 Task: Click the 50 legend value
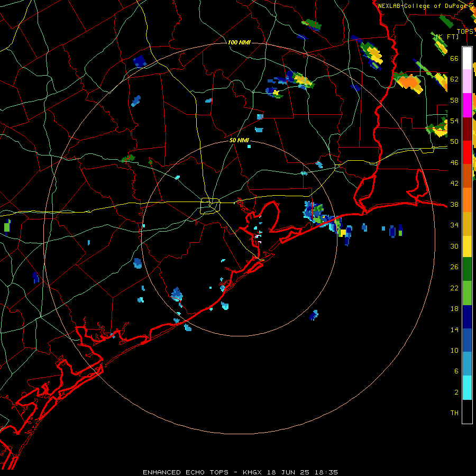454,142
